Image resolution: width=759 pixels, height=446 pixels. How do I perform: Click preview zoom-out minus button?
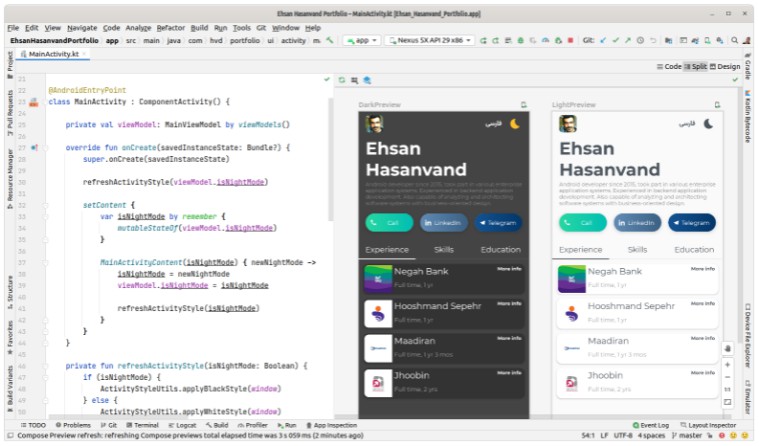pyautogui.click(x=728, y=377)
